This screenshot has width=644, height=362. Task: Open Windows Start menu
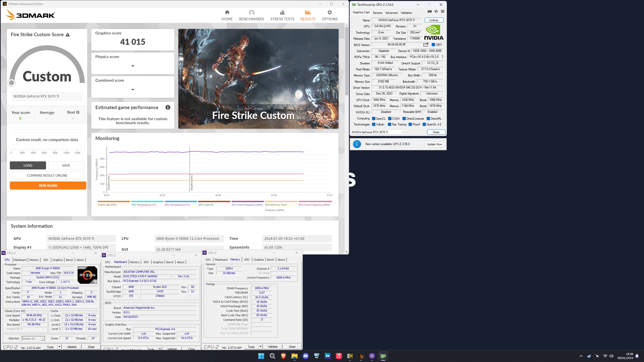click(261, 356)
